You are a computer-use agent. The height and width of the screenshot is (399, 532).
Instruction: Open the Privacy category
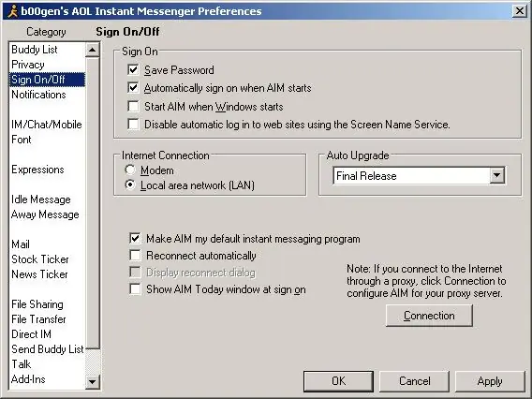(28, 65)
